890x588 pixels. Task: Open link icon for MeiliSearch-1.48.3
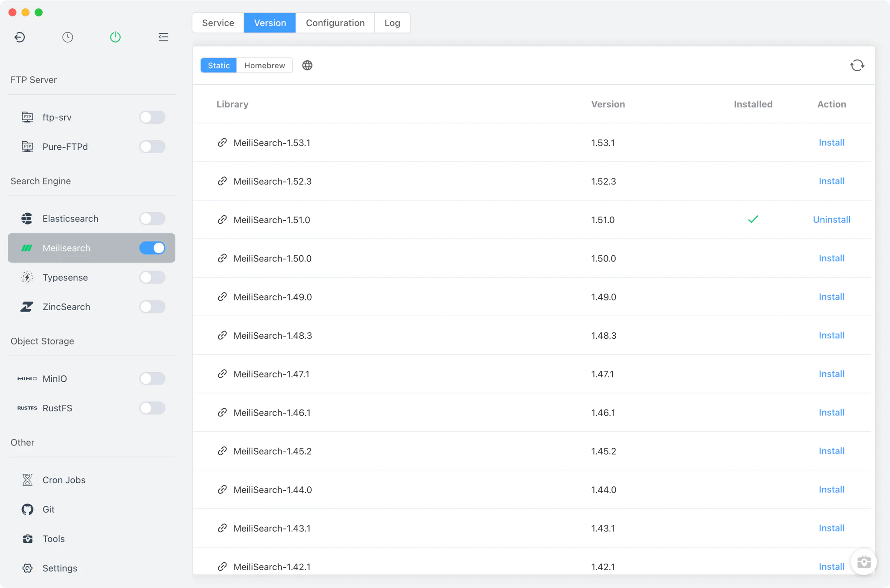(x=222, y=335)
